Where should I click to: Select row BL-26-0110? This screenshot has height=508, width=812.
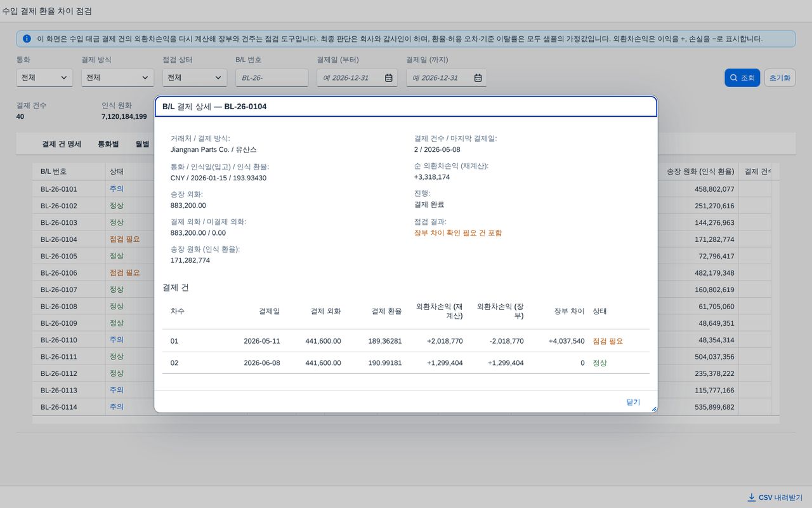click(402, 340)
